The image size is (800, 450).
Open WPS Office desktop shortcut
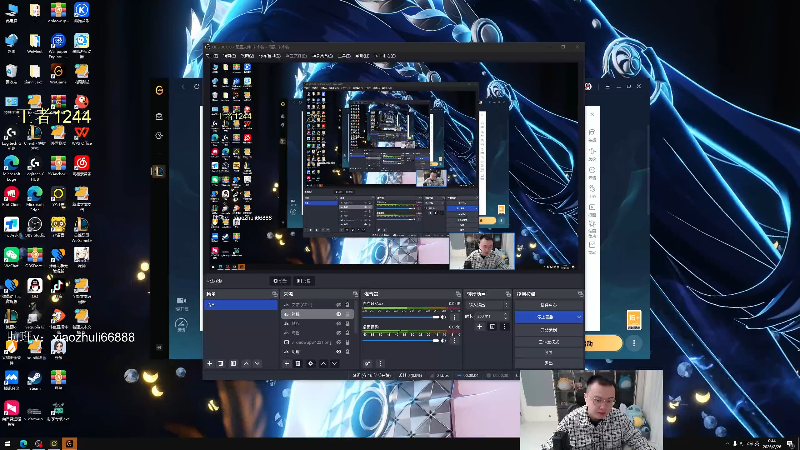click(82, 133)
